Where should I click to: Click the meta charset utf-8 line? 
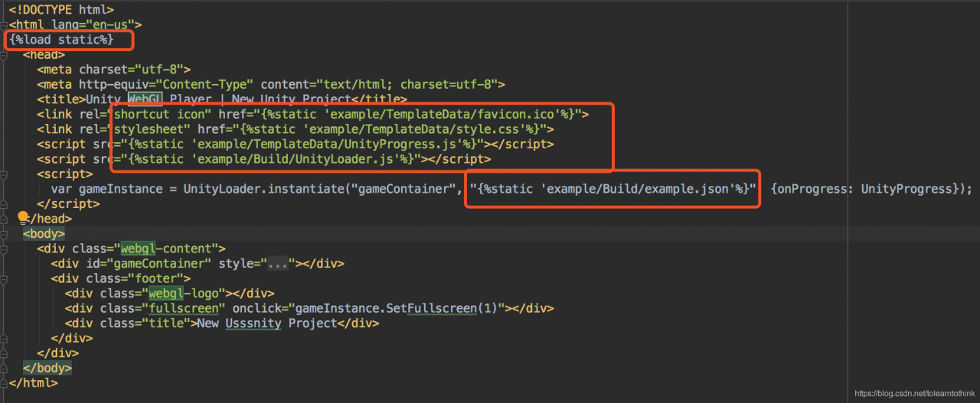point(113,70)
